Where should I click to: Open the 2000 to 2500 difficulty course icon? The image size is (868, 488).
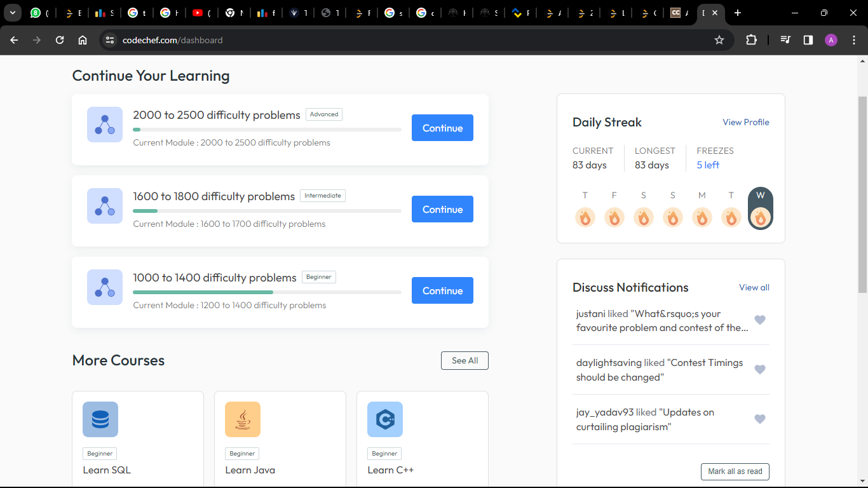tap(105, 125)
